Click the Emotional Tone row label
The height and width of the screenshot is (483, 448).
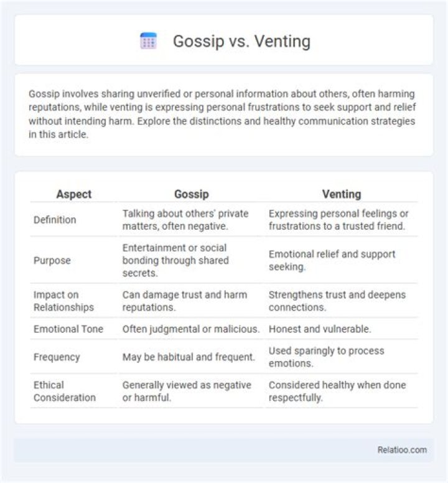pos(68,329)
